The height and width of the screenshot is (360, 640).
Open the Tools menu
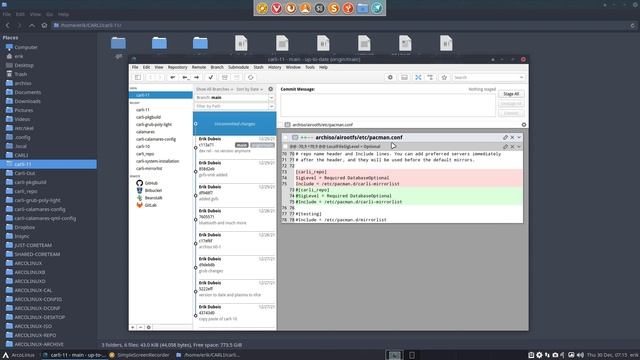(310, 67)
